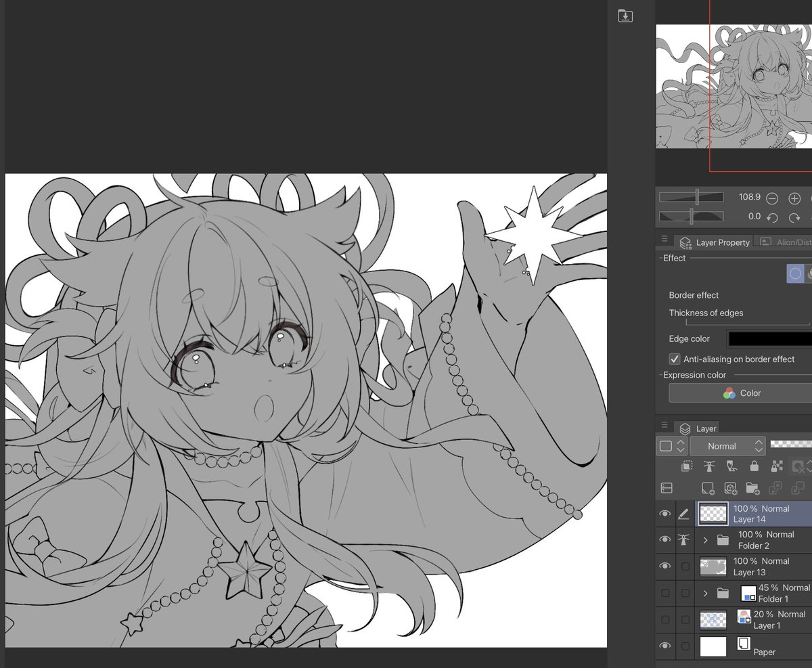Rotate canvas right in the Navigator

[x=794, y=218]
